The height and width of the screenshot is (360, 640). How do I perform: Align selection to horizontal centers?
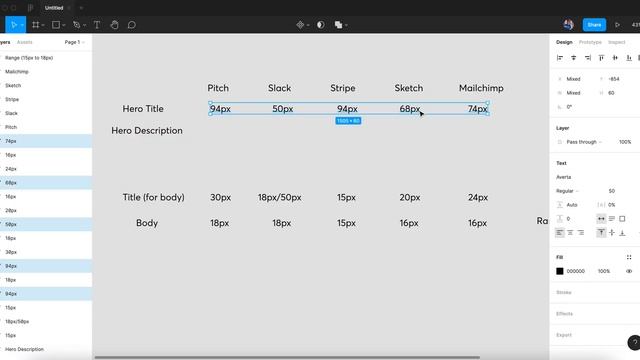tap(573, 58)
